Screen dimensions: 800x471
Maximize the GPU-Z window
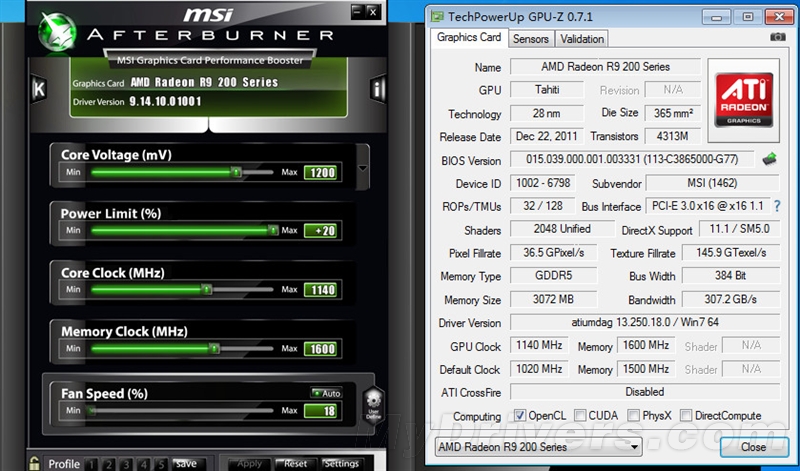(x=747, y=17)
